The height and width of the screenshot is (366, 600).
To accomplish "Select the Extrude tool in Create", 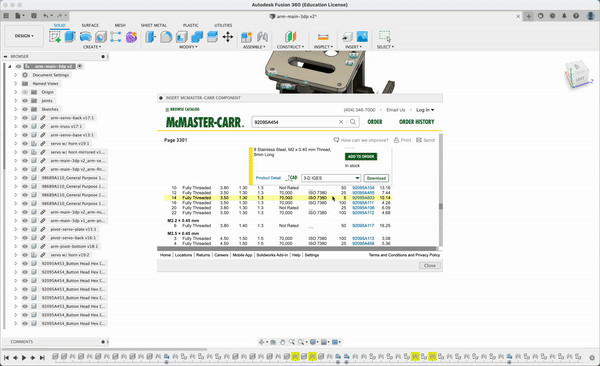I will tap(70, 37).
